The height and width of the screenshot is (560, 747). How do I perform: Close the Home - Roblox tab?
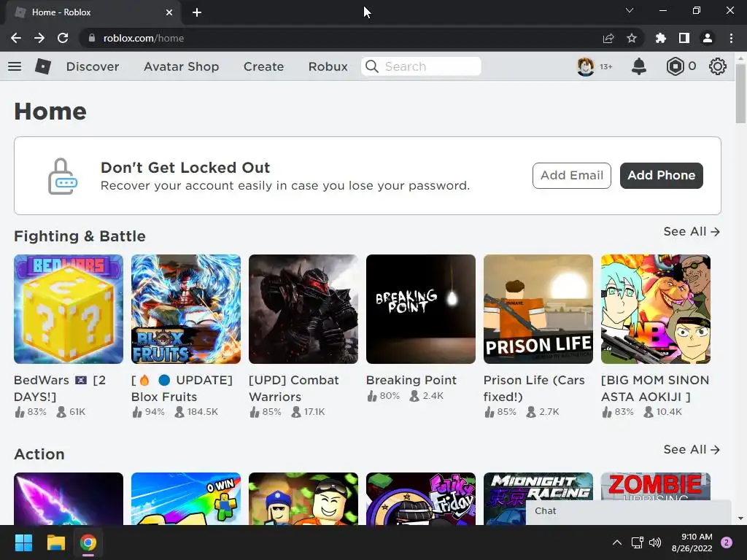click(169, 12)
